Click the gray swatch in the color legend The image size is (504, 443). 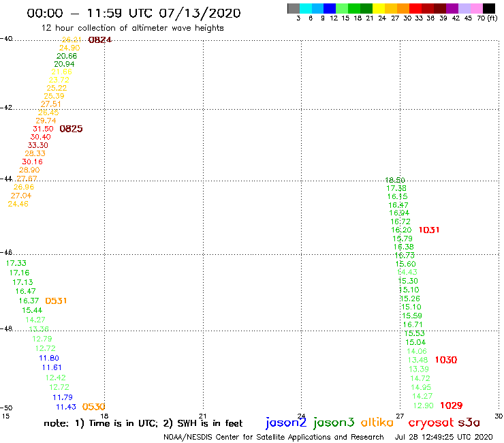click(294, 8)
